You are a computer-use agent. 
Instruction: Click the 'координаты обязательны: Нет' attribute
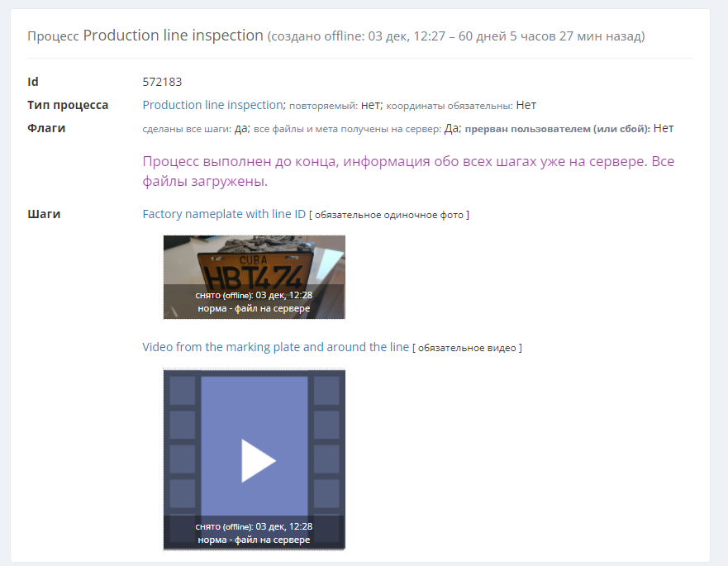(x=461, y=106)
